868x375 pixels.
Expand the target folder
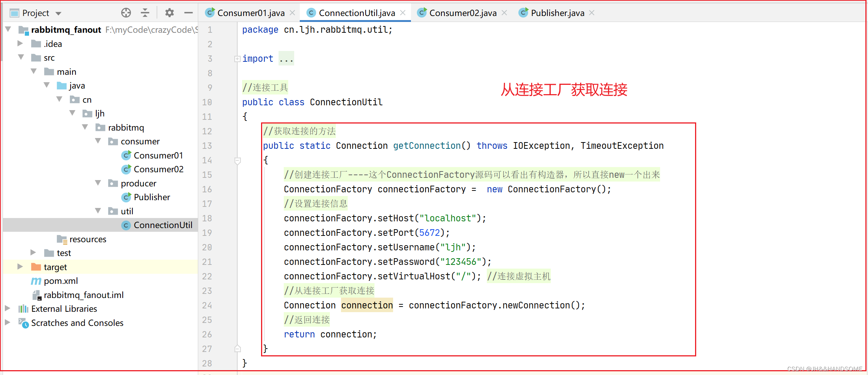[20, 267]
